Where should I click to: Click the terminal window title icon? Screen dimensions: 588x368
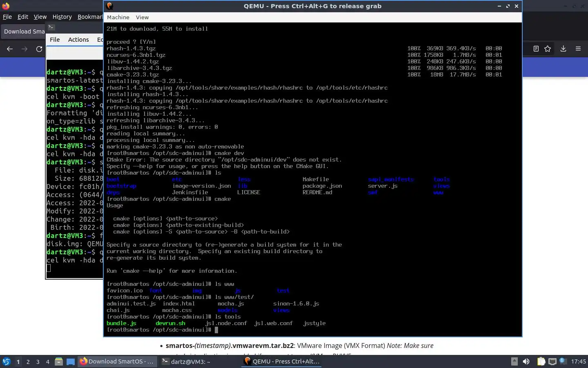51,27
